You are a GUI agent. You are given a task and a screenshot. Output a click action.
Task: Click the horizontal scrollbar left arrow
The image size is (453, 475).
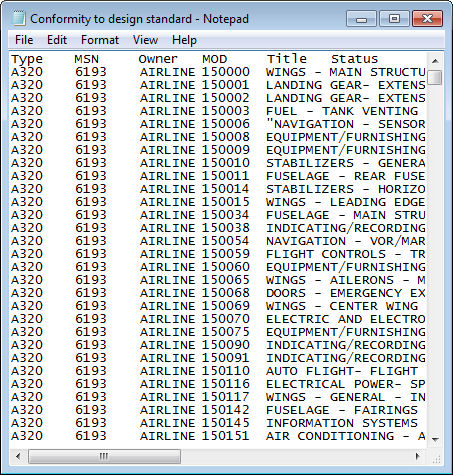click(18, 456)
